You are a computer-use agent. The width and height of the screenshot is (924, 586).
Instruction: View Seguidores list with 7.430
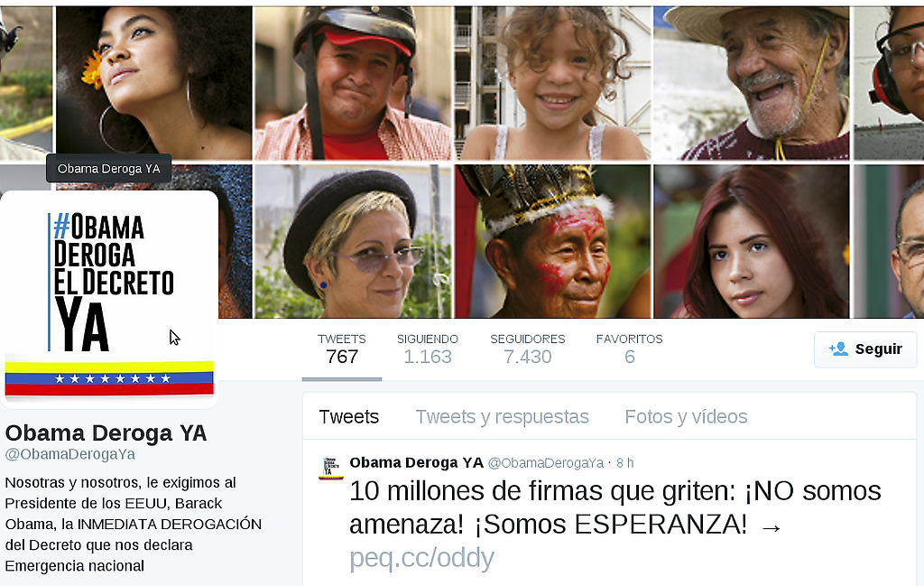point(527,349)
